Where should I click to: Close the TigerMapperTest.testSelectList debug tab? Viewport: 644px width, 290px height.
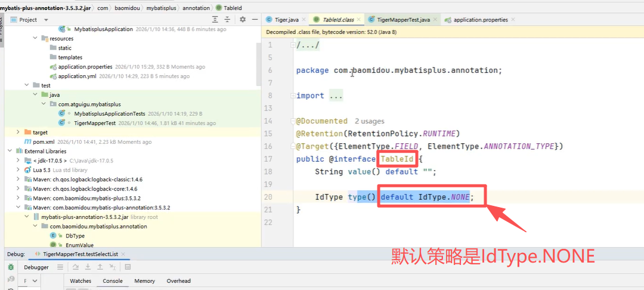(123, 254)
